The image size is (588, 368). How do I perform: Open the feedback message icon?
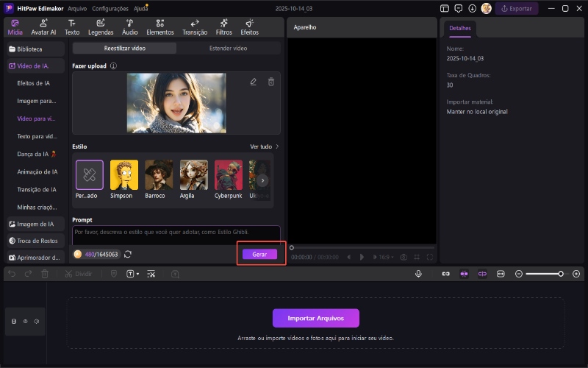(458, 8)
